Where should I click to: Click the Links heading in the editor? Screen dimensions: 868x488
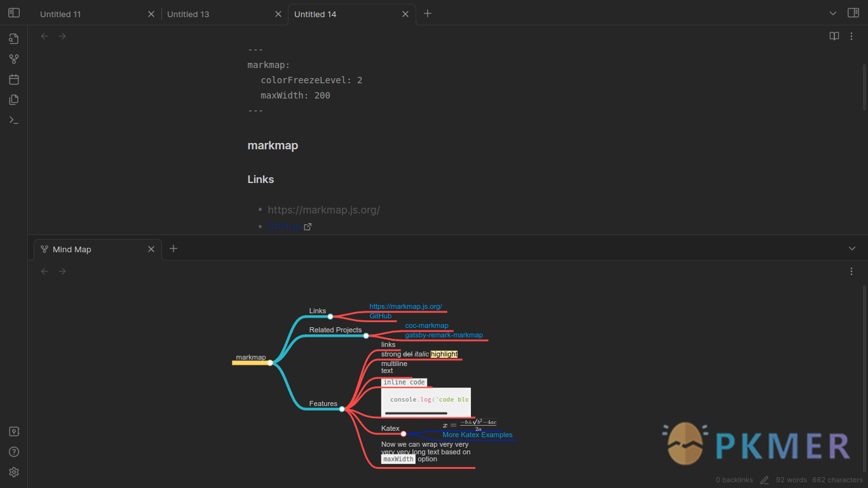pos(261,179)
